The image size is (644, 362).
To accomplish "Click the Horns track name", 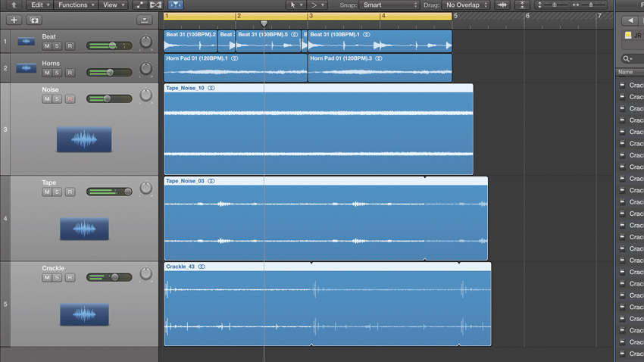I will 51,63.
